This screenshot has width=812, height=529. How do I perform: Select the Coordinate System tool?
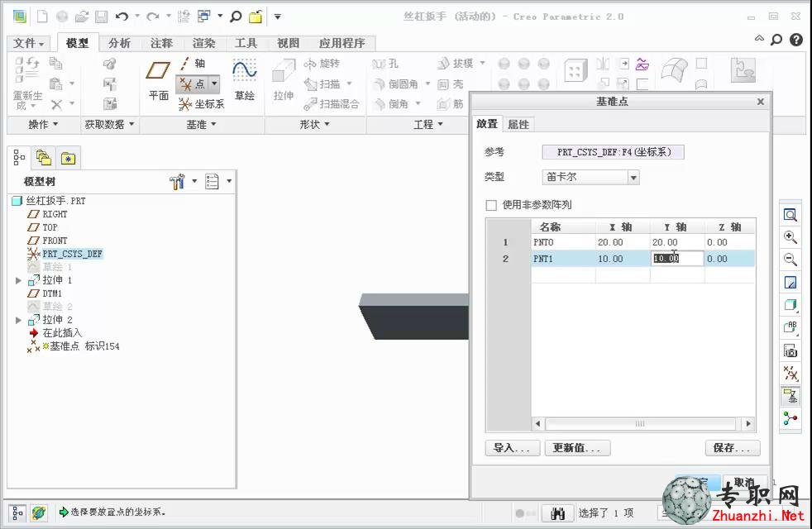coord(201,104)
